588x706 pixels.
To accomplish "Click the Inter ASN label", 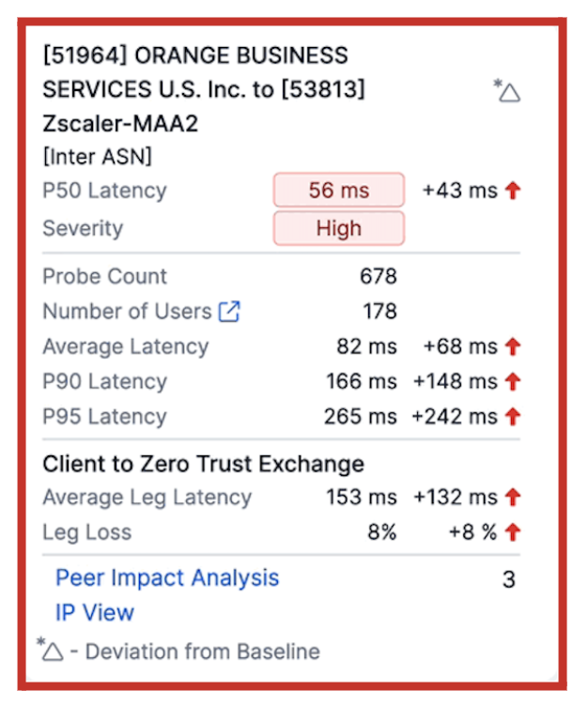I will pos(97,157).
